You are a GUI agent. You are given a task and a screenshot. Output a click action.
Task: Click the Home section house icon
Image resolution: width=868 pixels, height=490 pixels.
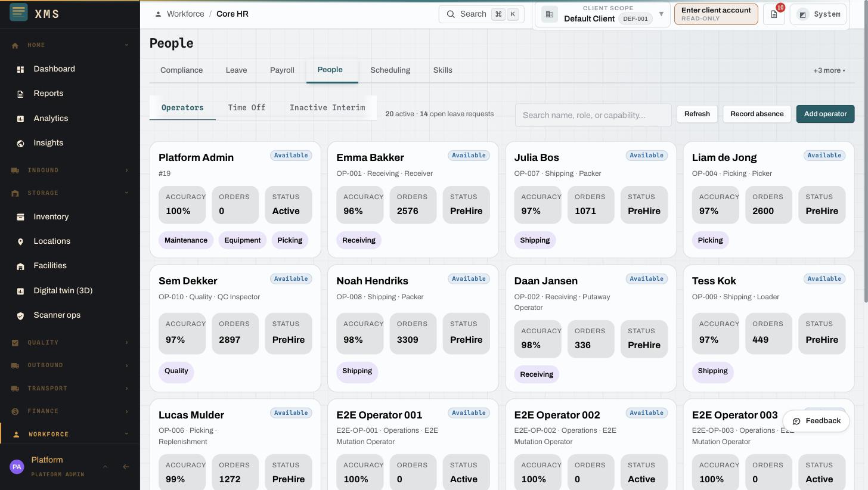(15, 45)
